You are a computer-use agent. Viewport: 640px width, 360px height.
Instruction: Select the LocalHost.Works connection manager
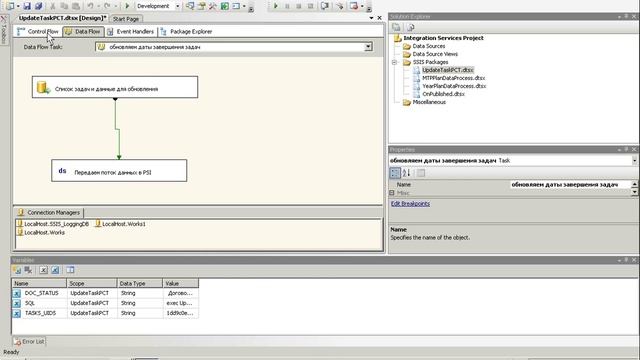point(40,232)
